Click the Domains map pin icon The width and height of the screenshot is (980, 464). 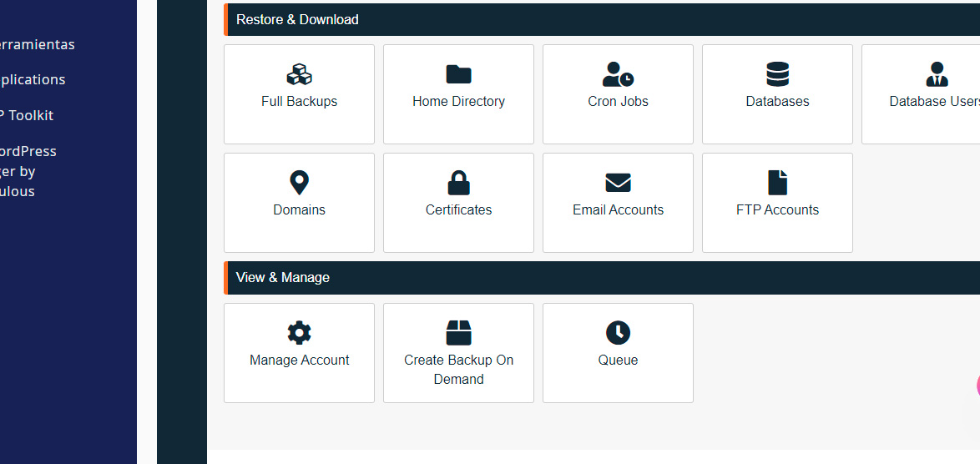(x=300, y=183)
